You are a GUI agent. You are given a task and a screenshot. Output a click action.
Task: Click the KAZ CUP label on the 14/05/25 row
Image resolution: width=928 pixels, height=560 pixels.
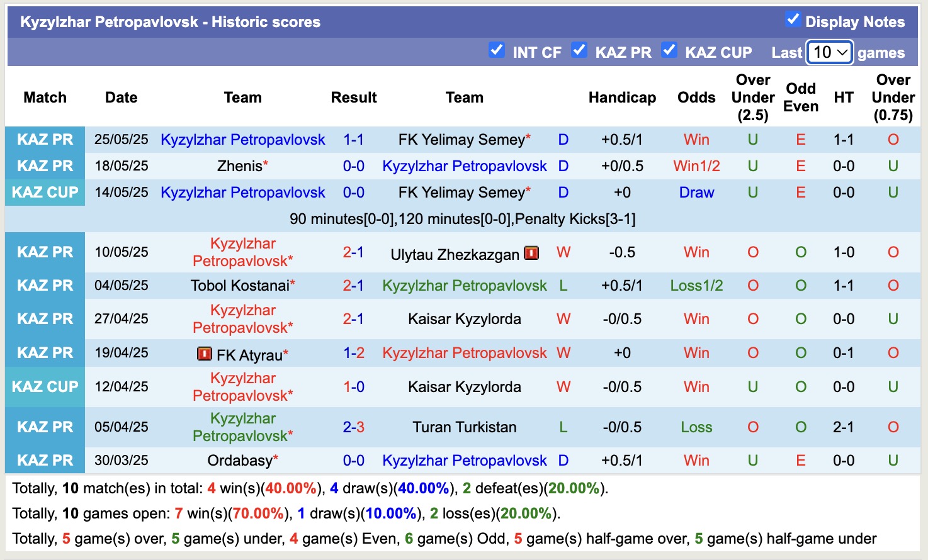[x=45, y=192]
